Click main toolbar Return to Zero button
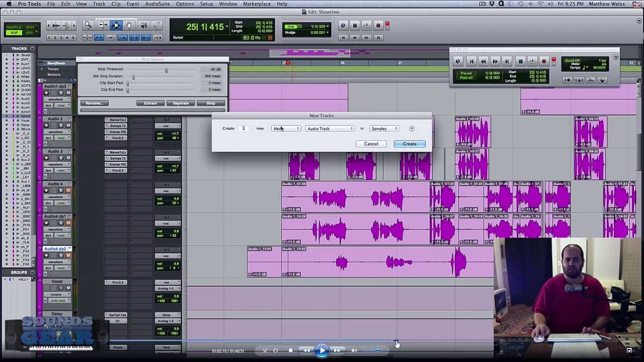Image resolution: width=644 pixels, height=362 pixels. click(x=343, y=37)
